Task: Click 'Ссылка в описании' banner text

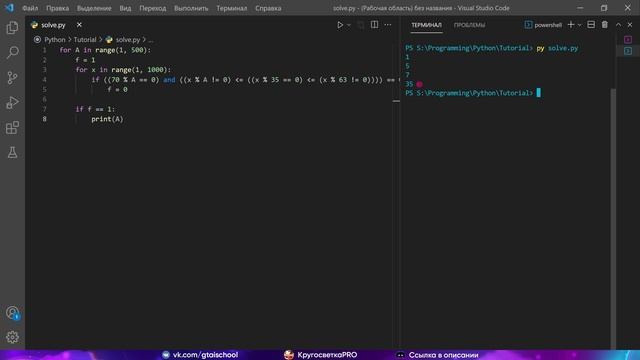Action: [x=443, y=355]
